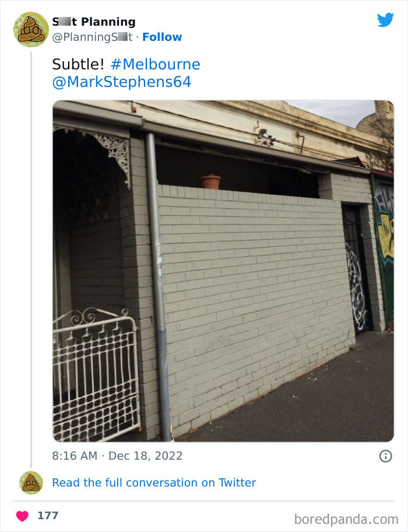This screenshot has width=408, height=532.
Task: Open the poop emoji profile avatar at top
Action: coord(31,29)
